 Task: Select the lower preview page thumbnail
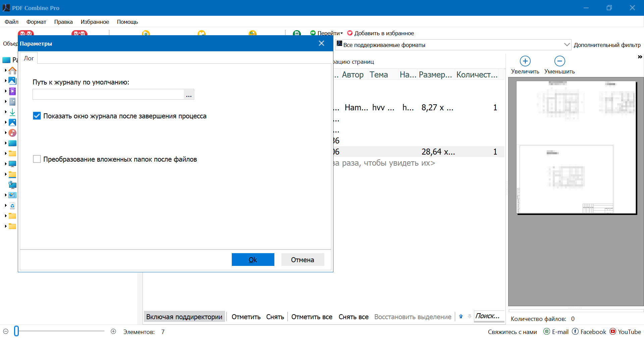coord(567,179)
